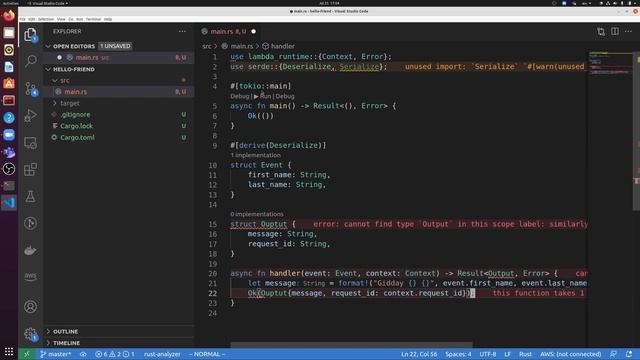The width and height of the screenshot is (640, 360).
Task: Select the main.rs editor tab
Action: click(229, 31)
